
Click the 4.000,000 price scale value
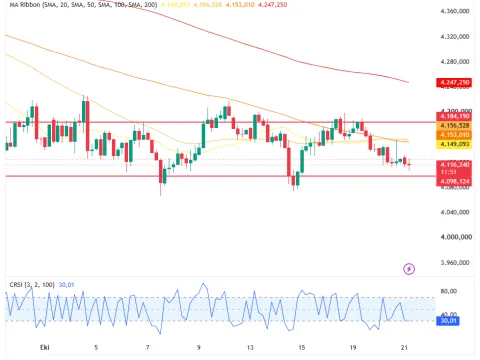456,237
